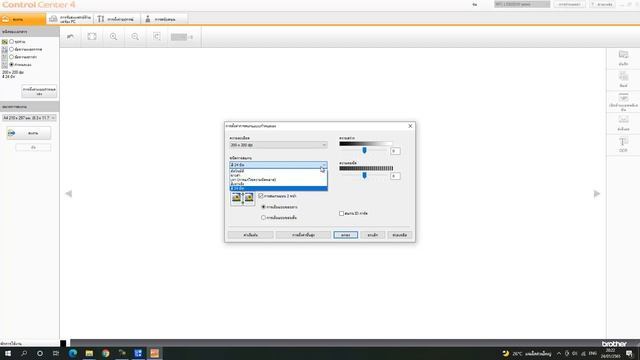Open the notification center icon
The height and width of the screenshot is (360, 640).
(x=629, y=353)
